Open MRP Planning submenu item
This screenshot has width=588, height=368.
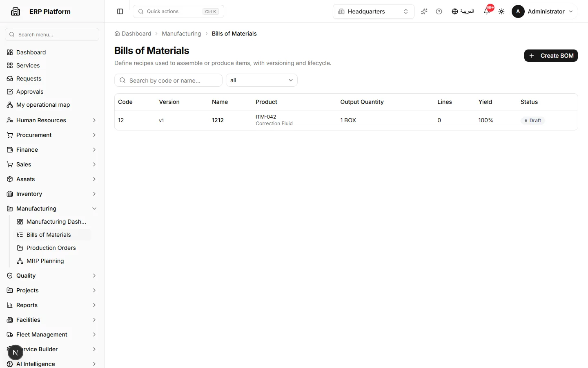point(52,261)
